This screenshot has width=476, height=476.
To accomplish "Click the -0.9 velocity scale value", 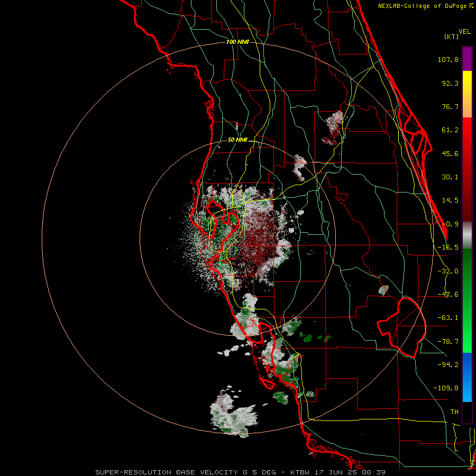I will point(450,224).
